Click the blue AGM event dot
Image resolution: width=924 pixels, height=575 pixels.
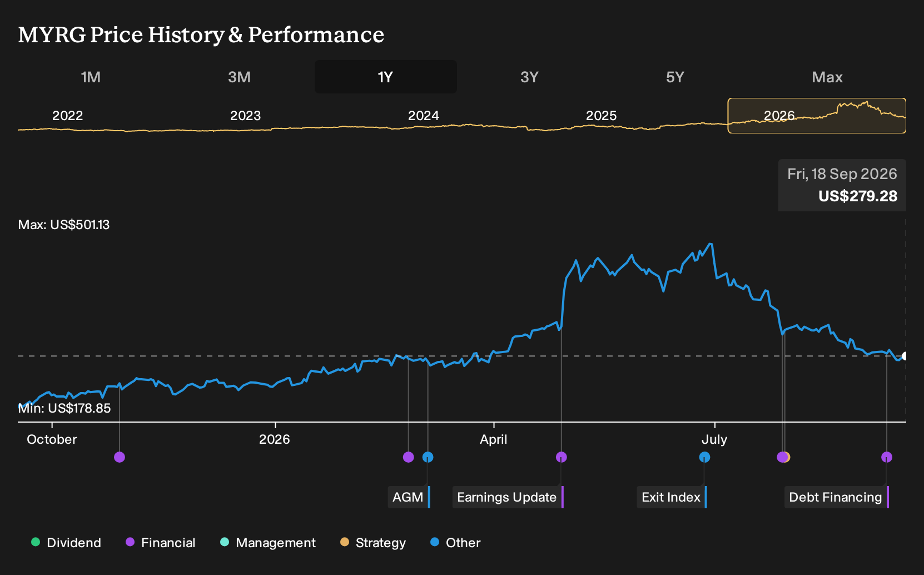click(428, 457)
